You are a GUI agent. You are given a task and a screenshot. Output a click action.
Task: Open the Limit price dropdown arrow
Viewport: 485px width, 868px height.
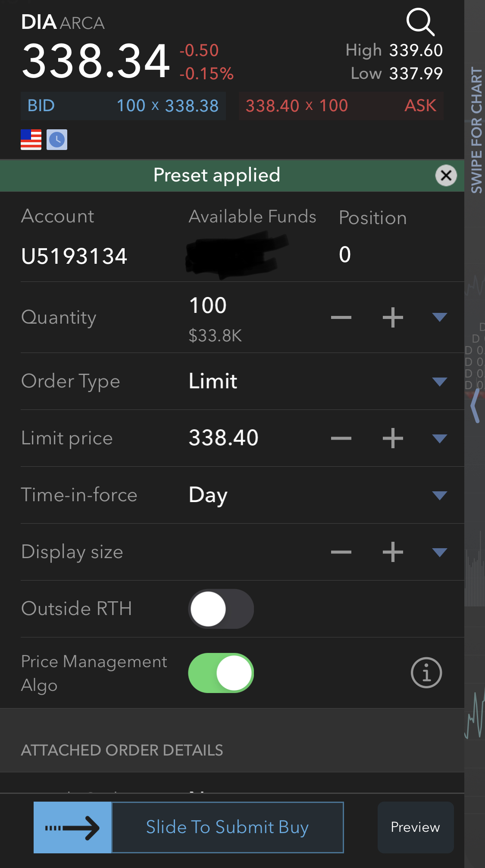439,438
